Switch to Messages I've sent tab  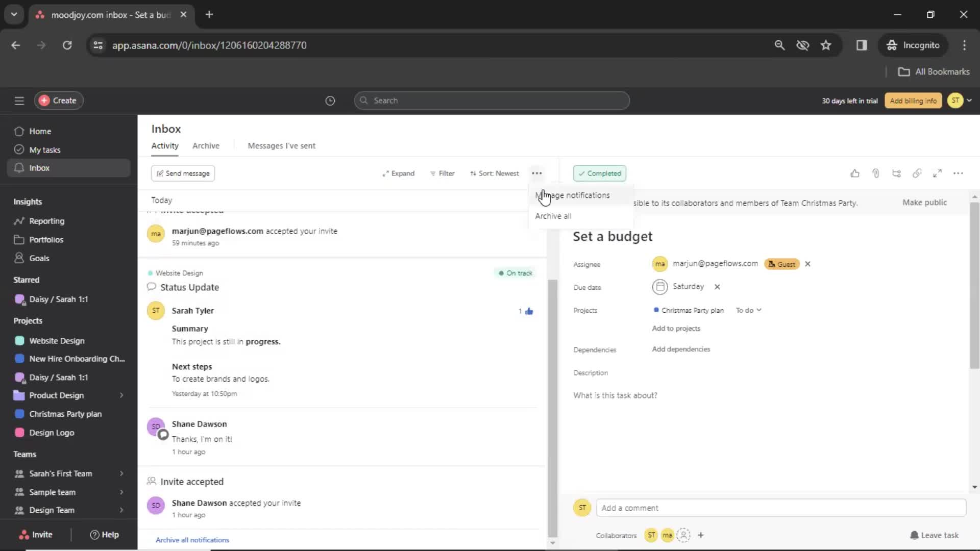click(x=281, y=145)
